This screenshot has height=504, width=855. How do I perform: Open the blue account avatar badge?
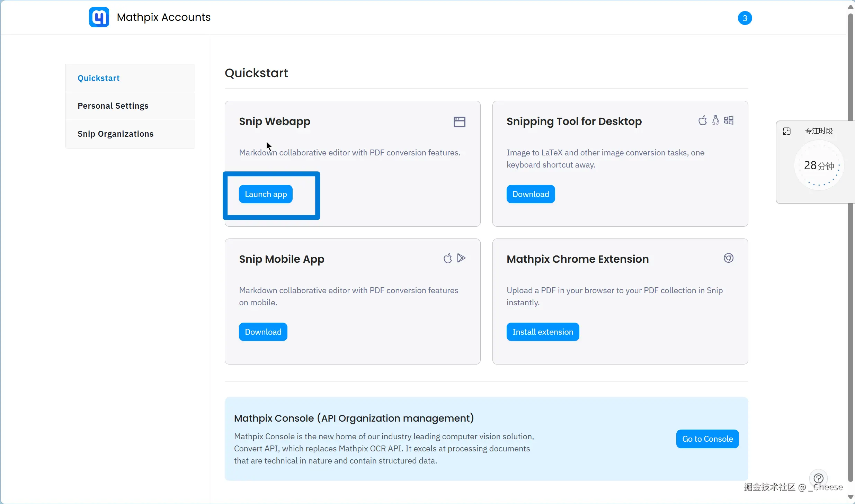point(745,18)
